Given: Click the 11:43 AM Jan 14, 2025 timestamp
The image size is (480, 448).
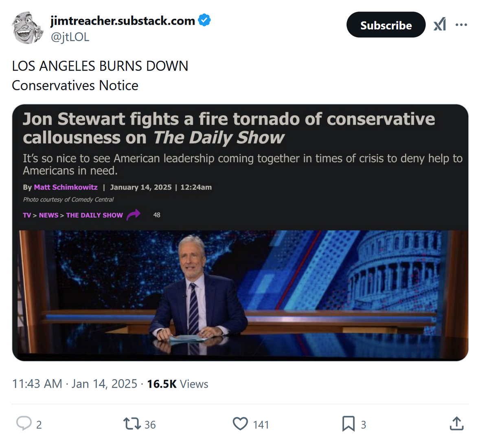Looking at the screenshot, I should point(75,384).
